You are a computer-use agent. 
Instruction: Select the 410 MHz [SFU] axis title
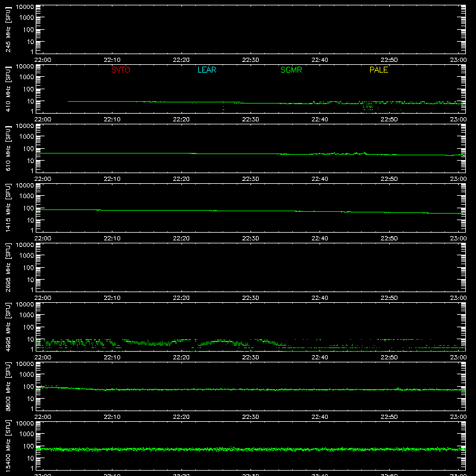point(8,89)
